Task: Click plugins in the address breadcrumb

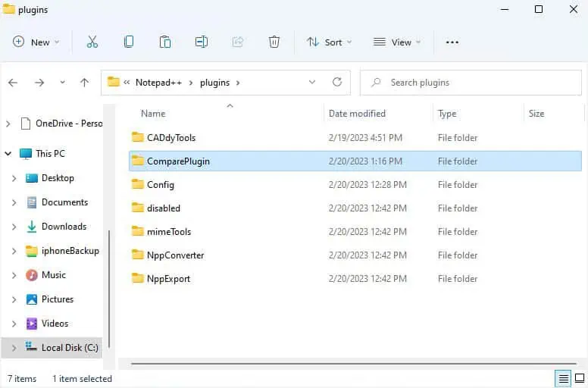Action: pyautogui.click(x=215, y=83)
